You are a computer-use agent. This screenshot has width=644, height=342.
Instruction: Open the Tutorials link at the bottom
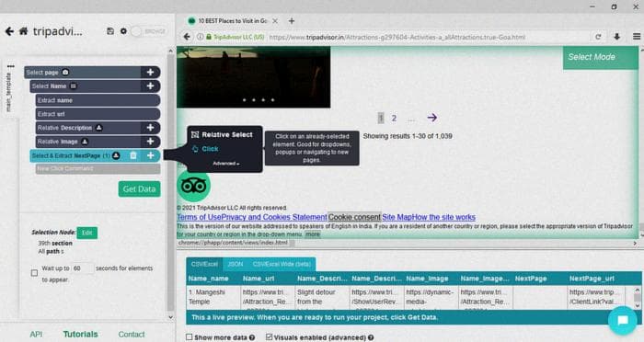81,335
